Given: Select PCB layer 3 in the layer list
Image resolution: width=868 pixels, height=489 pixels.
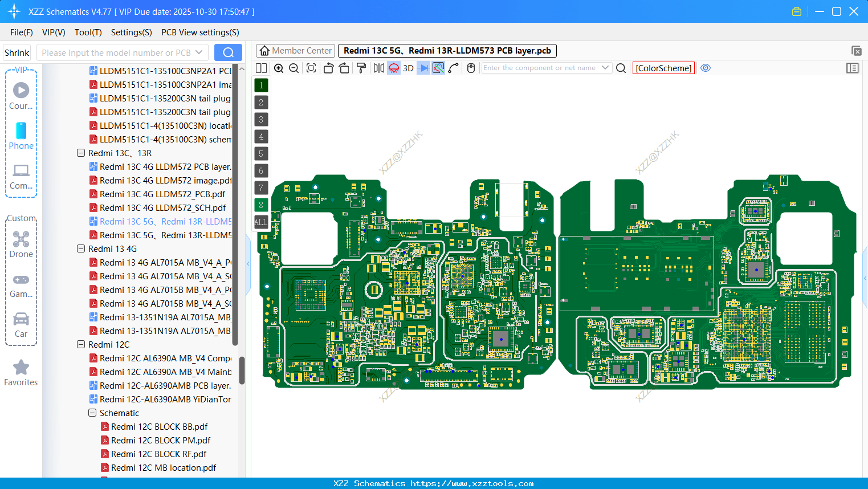Looking at the screenshot, I should pyautogui.click(x=260, y=119).
